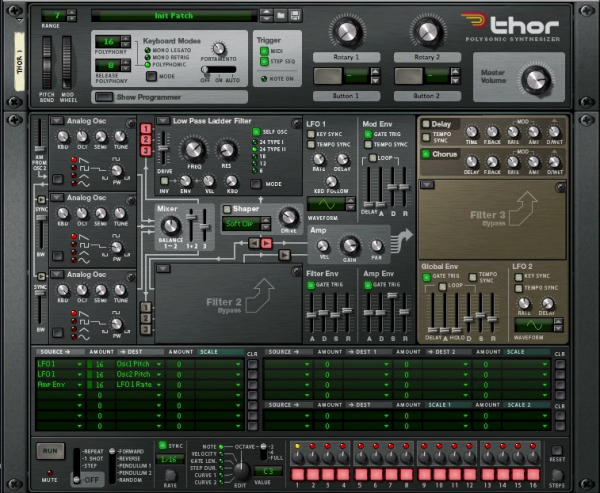600x493 pixels.
Task: Enable Mod Env Loop
Action: [x=372, y=158]
